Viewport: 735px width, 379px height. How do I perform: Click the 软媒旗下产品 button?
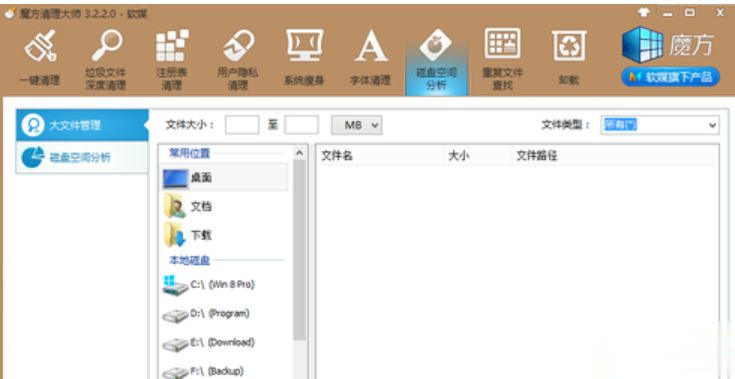click(670, 77)
